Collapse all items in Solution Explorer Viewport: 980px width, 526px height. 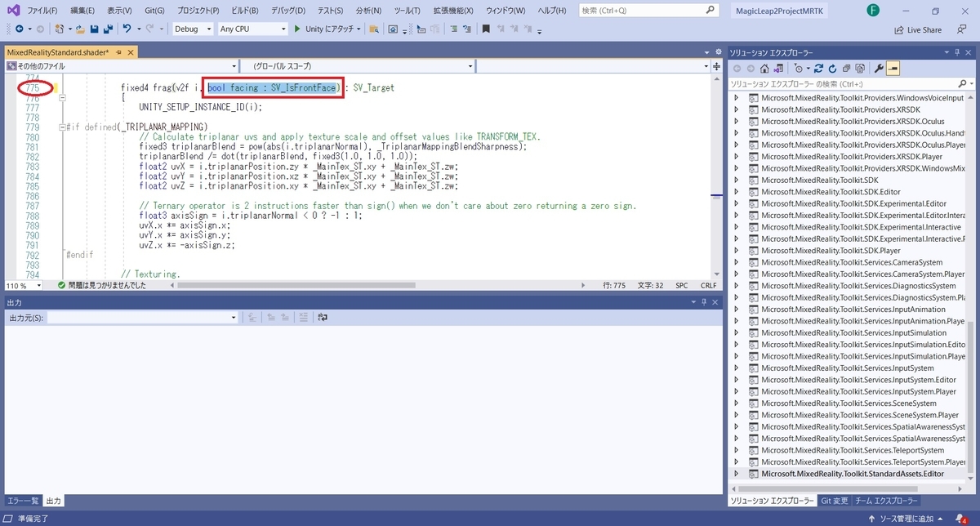pyautogui.click(x=846, y=69)
